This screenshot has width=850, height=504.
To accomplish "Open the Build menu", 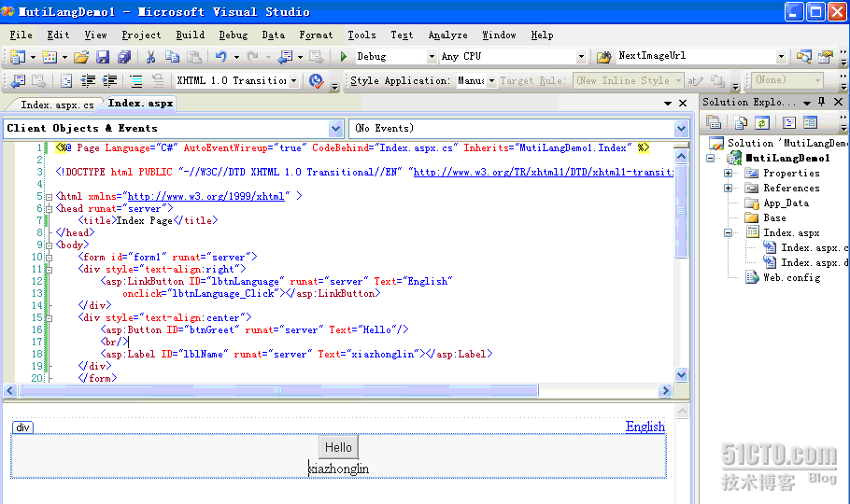I will click(191, 35).
